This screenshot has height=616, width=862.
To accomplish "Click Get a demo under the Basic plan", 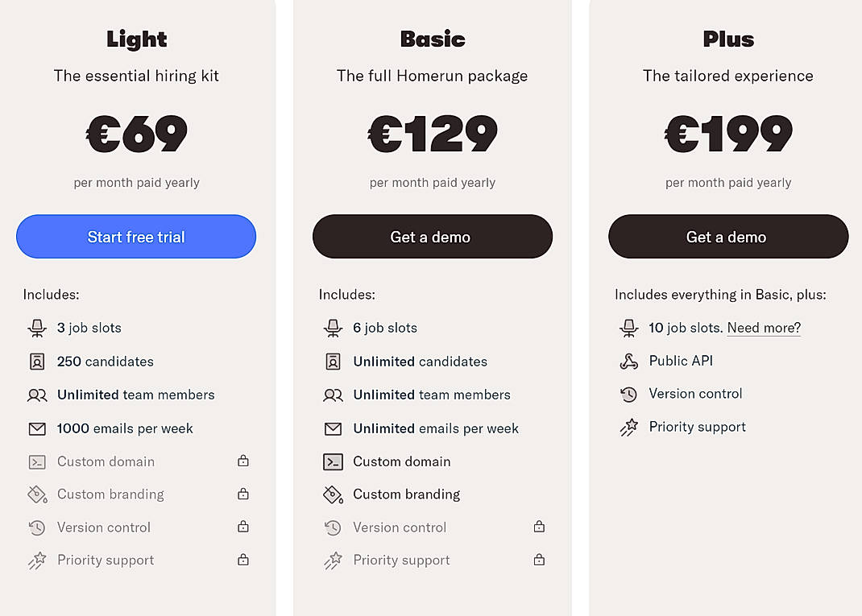I will click(432, 236).
